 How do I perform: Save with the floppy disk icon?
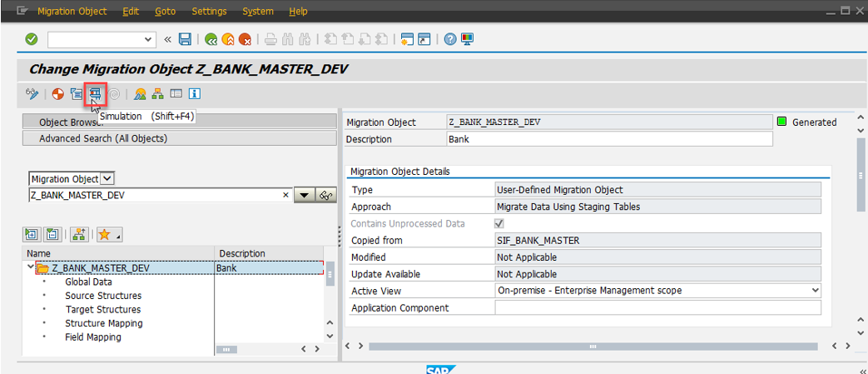pyautogui.click(x=185, y=39)
